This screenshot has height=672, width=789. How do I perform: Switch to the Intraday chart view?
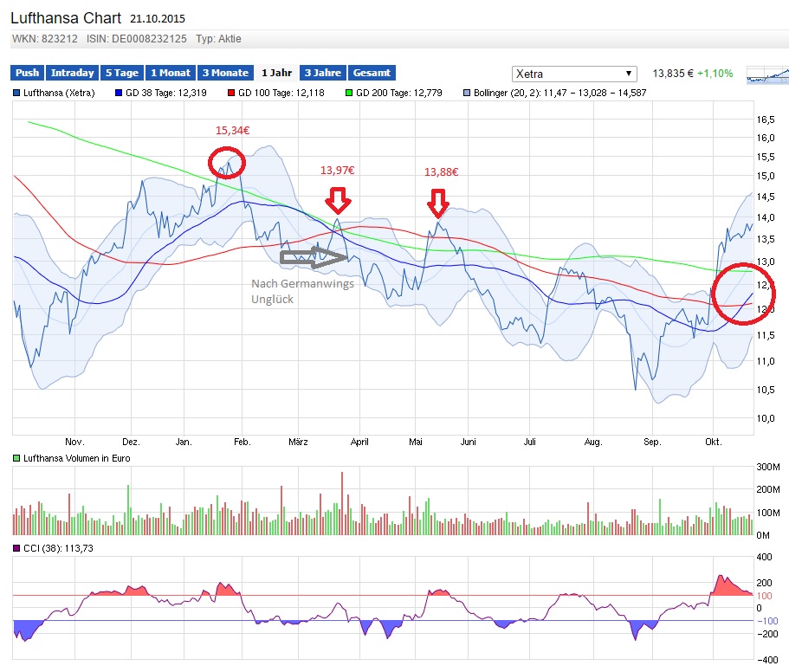pos(73,73)
